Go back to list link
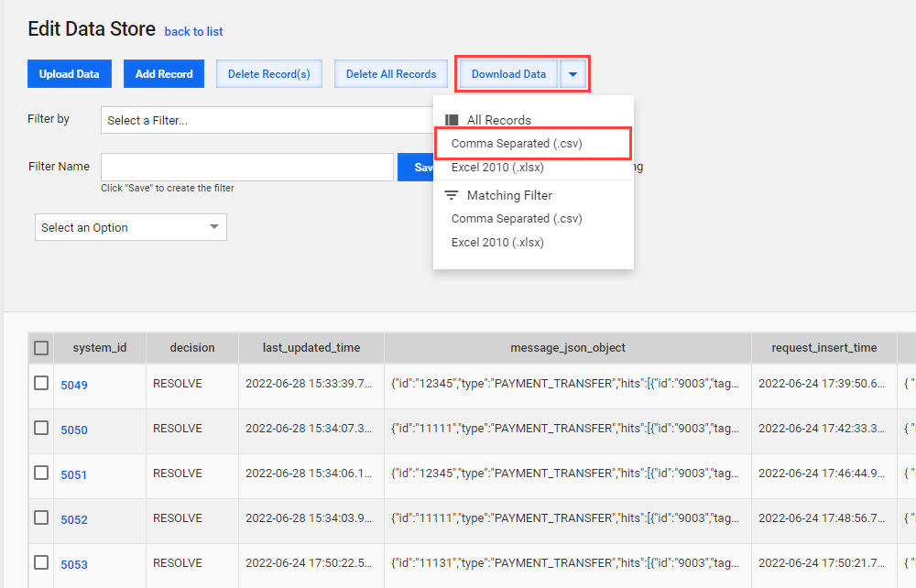Screen dimensions: 916x588 tap(193, 31)
